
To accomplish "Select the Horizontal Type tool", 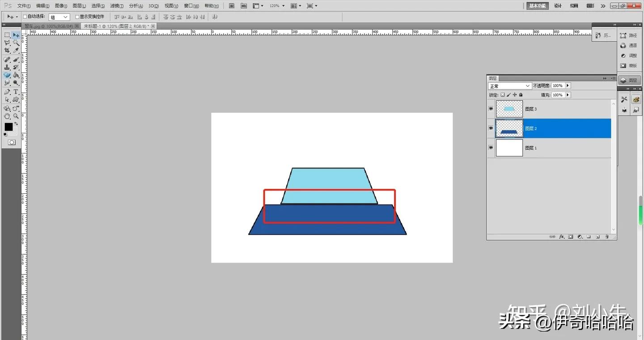I will click(x=16, y=92).
